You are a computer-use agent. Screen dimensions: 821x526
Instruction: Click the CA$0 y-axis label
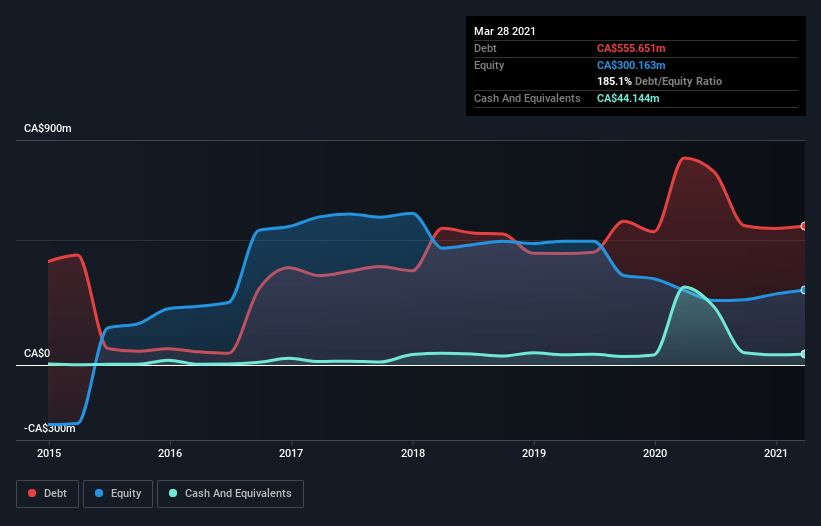click(x=37, y=353)
